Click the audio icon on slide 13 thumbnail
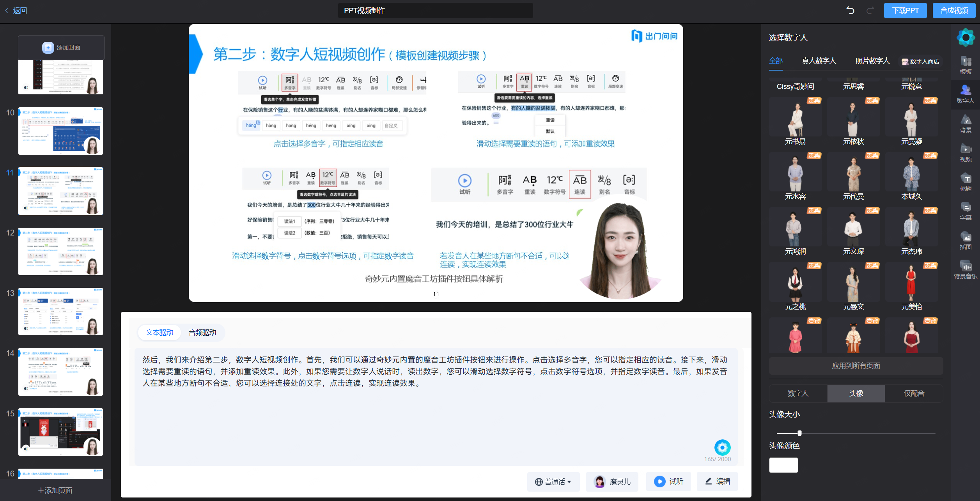Screen dimensions: 980x501 [x=26, y=328]
